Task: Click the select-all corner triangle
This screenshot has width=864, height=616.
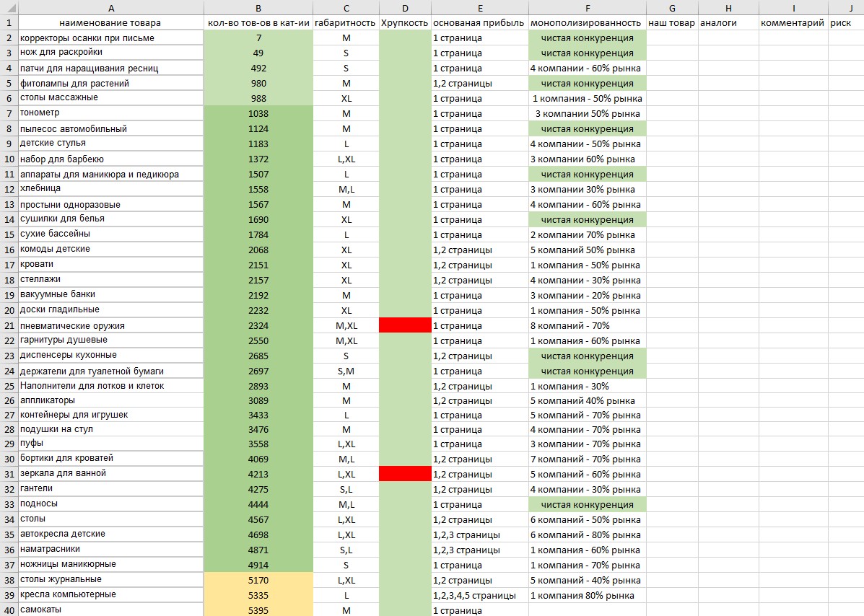Action: [9, 7]
